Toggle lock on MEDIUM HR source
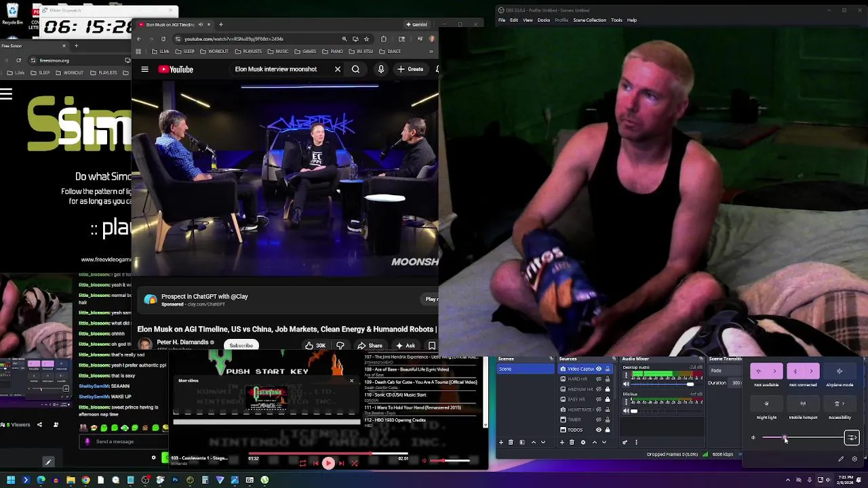 pyautogui.click(x=608, y=389)
